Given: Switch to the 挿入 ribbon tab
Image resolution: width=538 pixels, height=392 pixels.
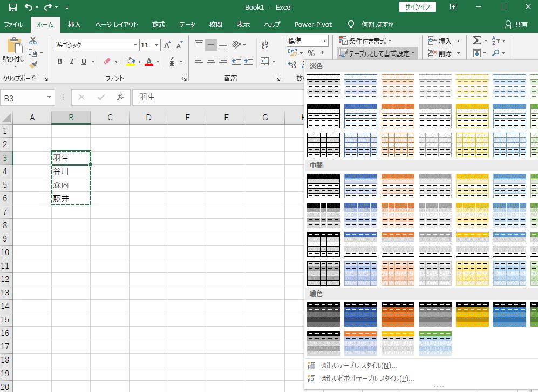Looking at the screenshot, I should click(74, 24).
